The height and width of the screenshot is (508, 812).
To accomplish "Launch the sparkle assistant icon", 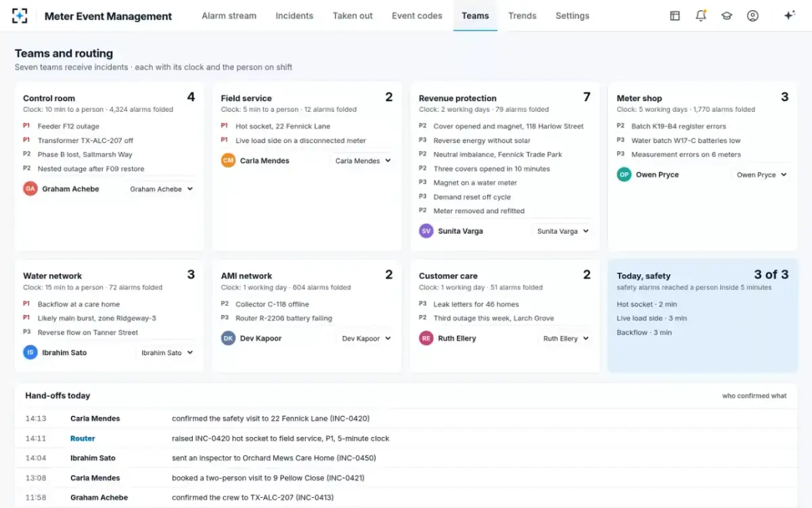I will 789,16.
